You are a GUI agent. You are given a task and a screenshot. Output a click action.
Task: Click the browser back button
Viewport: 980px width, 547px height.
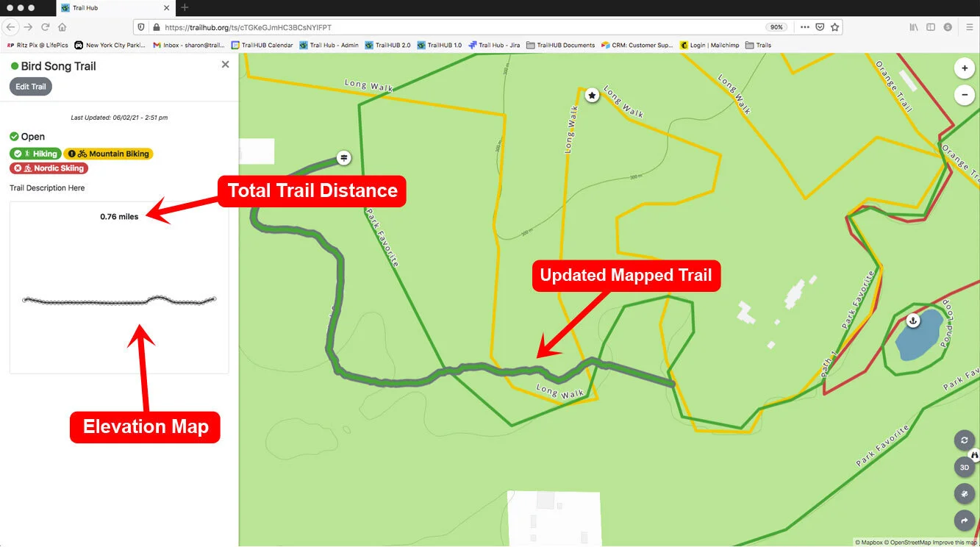click(10, 26)
